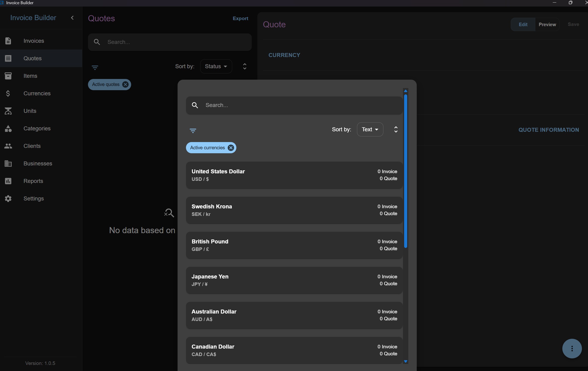Image resolution: width=588 pixels, height=371 pixels.
Task: Click the scrollbar up arrow in popup
Action: point(406,91)
